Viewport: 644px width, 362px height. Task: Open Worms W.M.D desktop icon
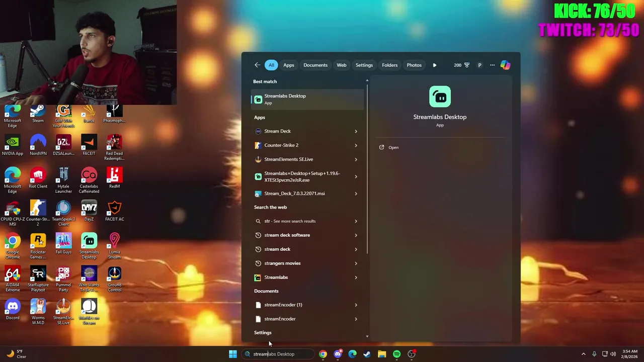(38, 312)
